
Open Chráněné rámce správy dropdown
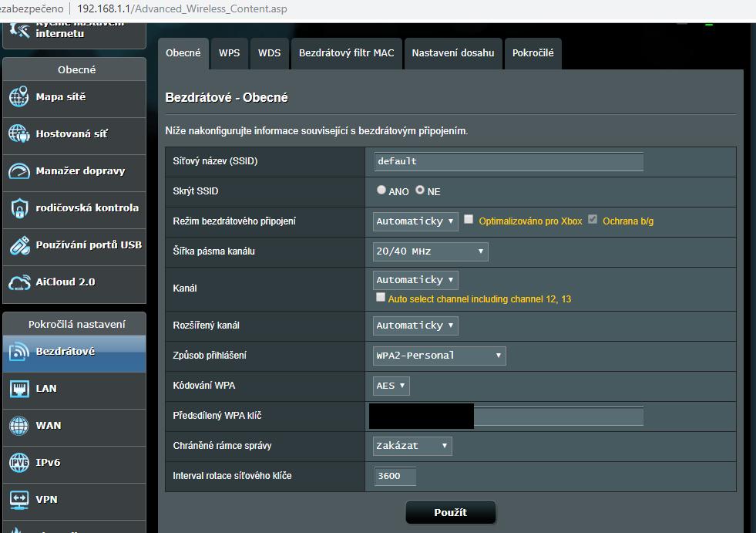pos(412,446)
